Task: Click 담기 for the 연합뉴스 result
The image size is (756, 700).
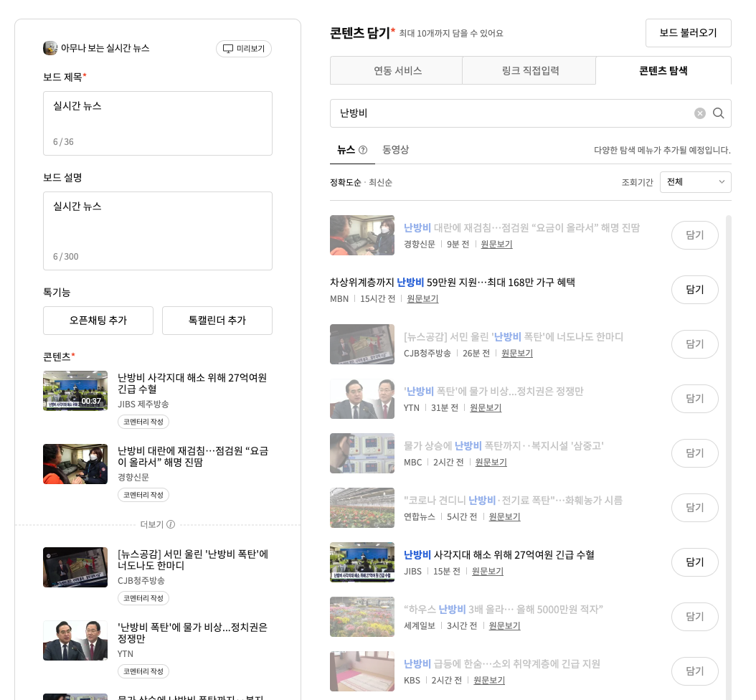Action: pyautogui.click(x=695, y=508)
